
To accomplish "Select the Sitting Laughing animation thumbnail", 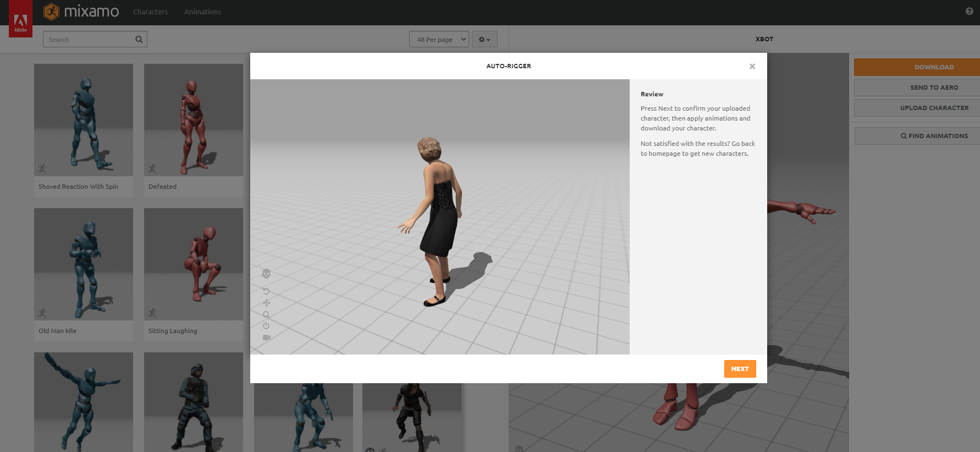I will tap(194, 264).
